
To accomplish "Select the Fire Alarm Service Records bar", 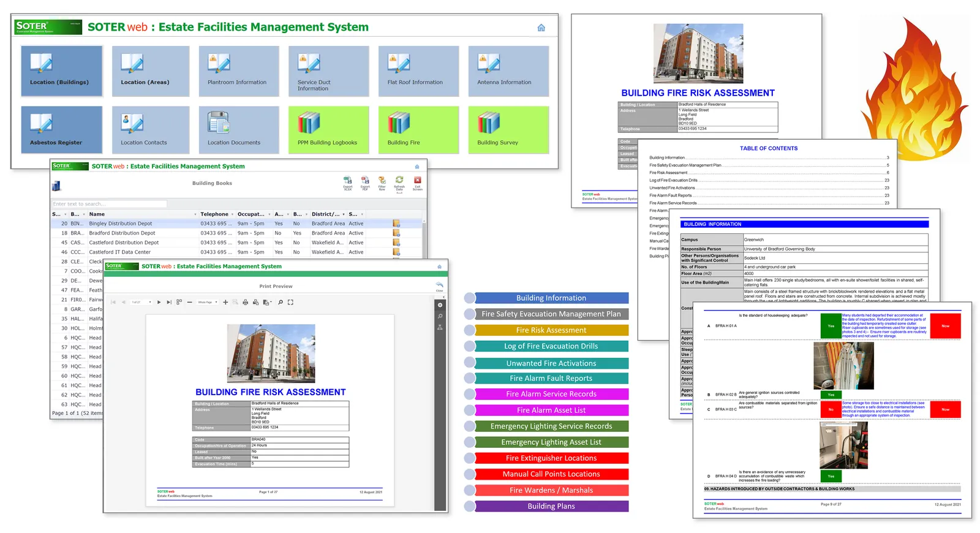I will click(x=551, y=395).
